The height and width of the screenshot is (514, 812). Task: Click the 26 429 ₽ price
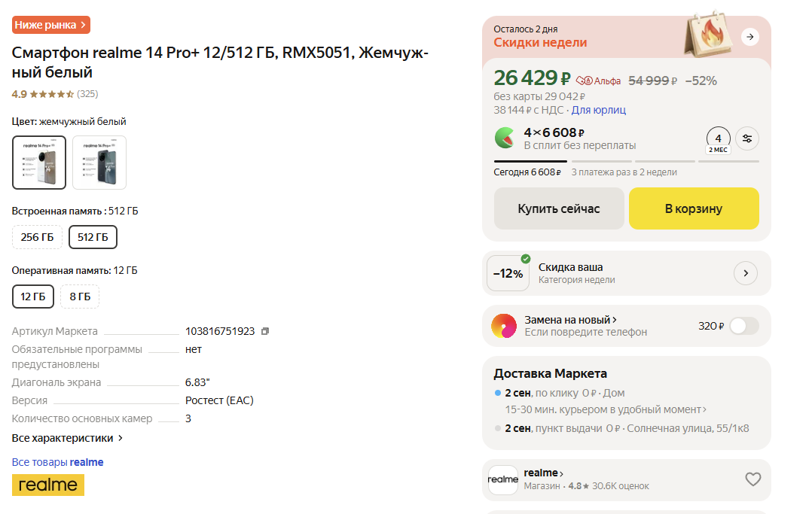pos(532,78)
